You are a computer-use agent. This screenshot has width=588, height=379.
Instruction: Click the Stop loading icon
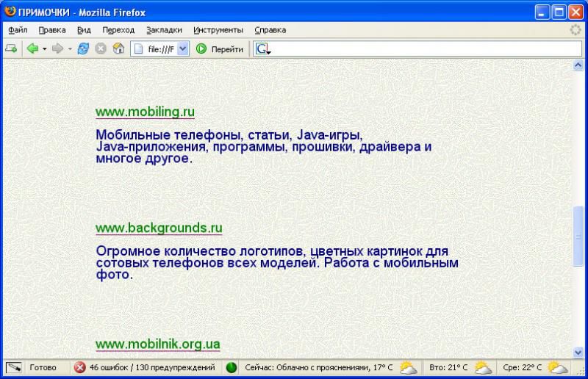pyautogui.click(x=101, y=49)
